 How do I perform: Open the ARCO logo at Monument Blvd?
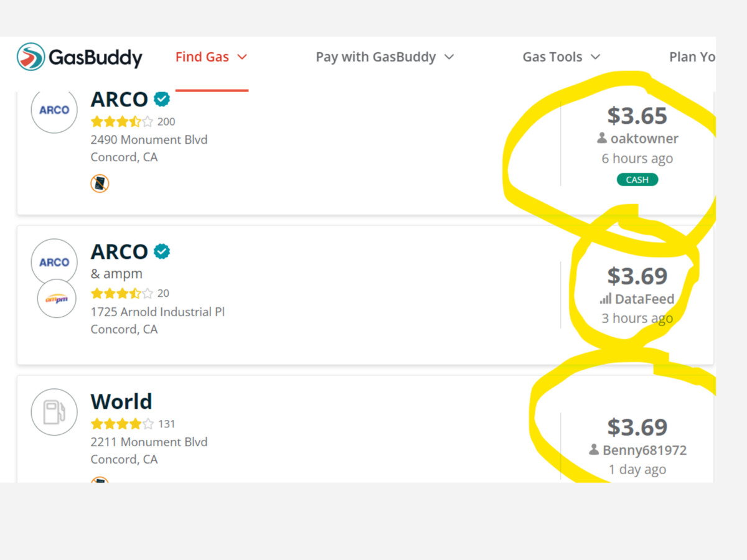click(54, 110)
